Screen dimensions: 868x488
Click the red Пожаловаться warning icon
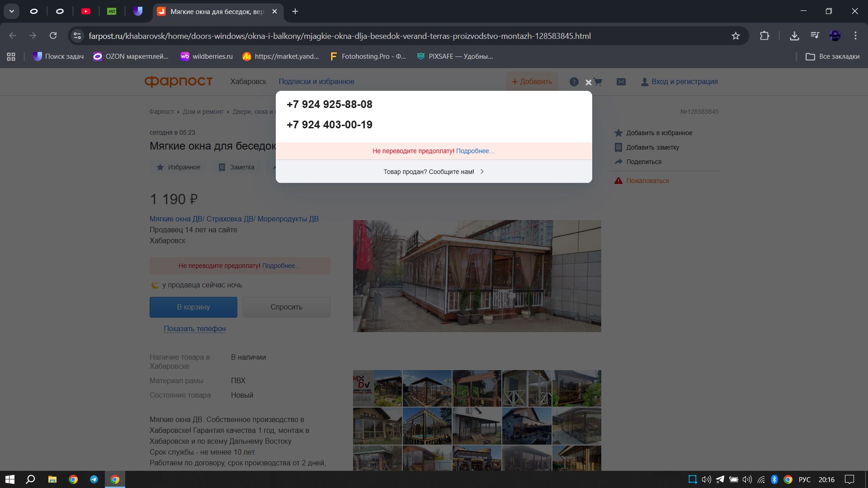[x=618, y=181]
